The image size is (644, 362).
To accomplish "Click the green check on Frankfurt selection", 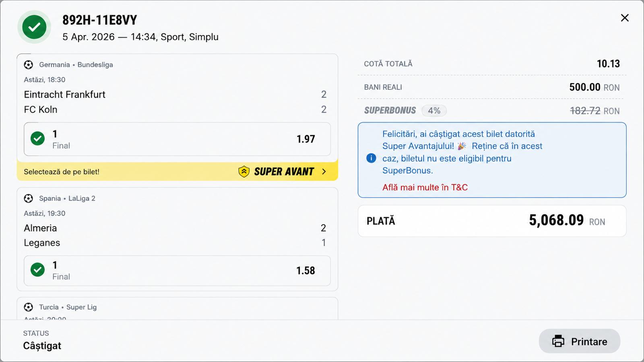I will (38, 139).
